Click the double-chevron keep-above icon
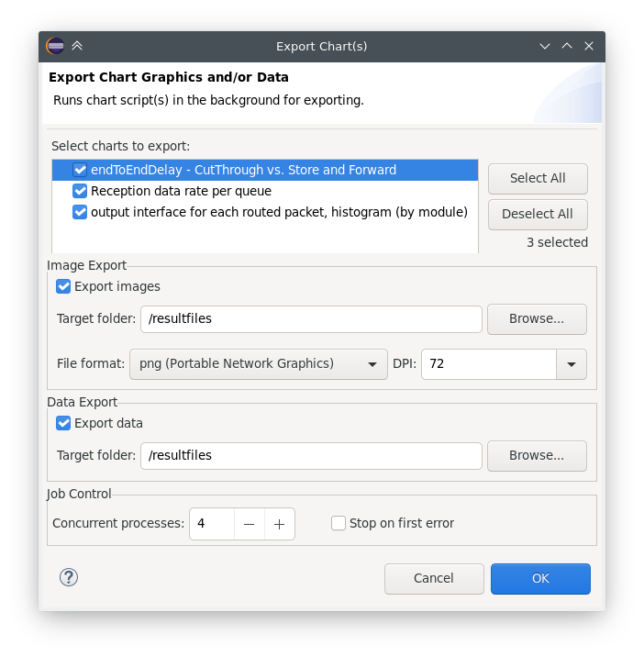Screen dimensions: 644x657 pyautogui.click(x=77, y=46)
